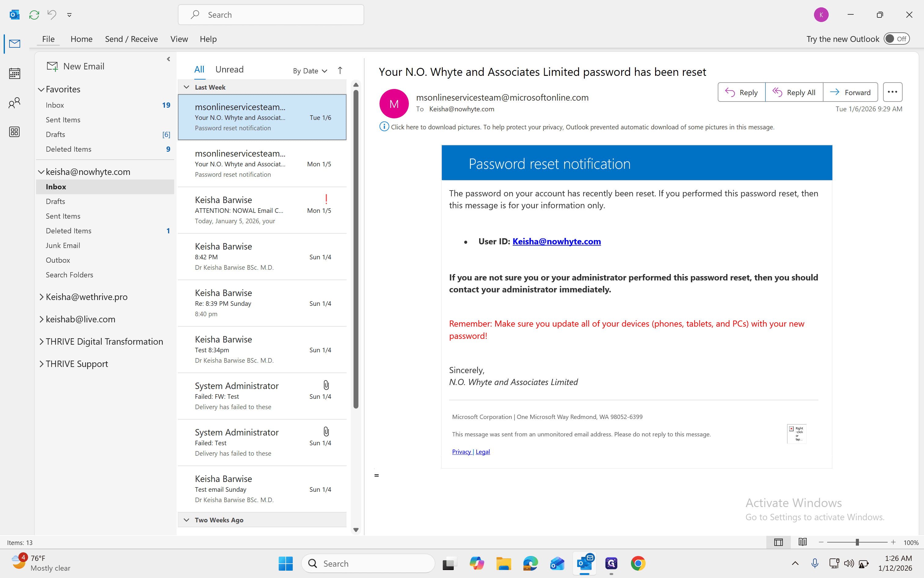Click the sender avatar M
This screenshot has height=578, width=924.
pos(394,104)
